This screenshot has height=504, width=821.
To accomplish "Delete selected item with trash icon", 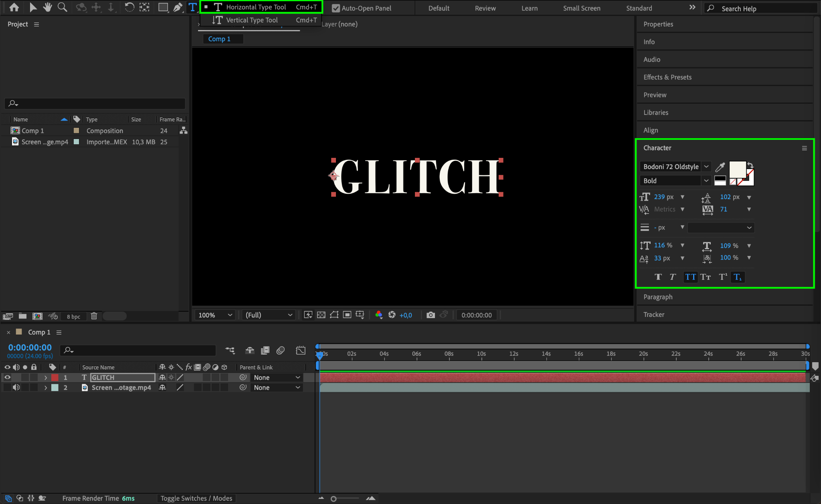I will [x=94, y=316].
